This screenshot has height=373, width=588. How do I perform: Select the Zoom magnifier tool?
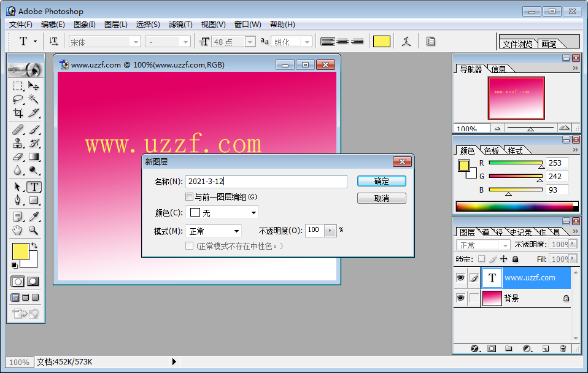click(x=34, y=230)
